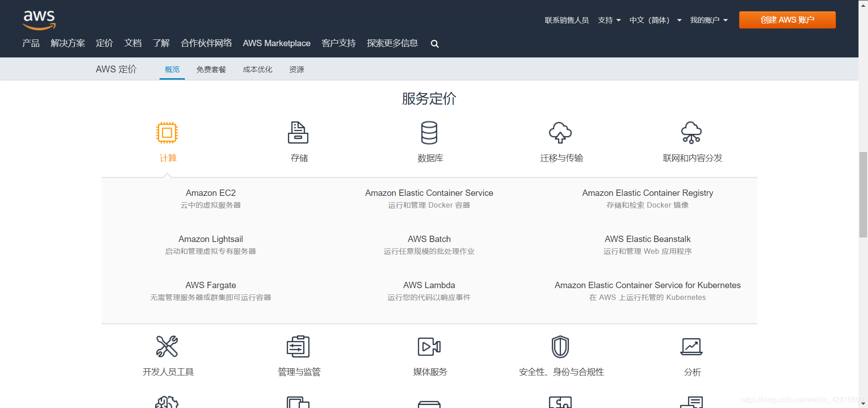Image resolution: width=868 pixels, height=408 pixels.
Task: Click the 开发人员工具 category label
Action: click(x=168, y=372)
